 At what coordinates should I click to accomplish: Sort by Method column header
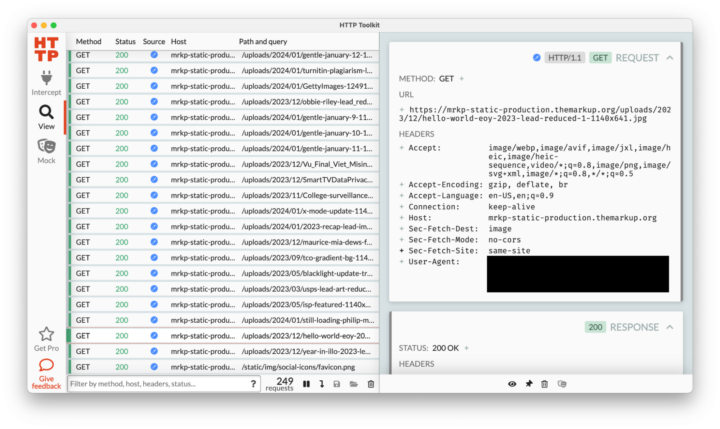click(x=89, y=41)
